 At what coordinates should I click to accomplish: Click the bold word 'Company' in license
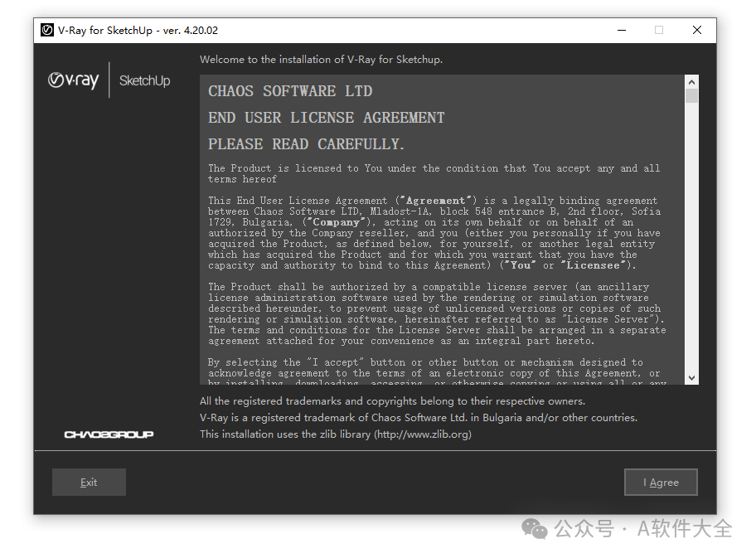(337, 222)
